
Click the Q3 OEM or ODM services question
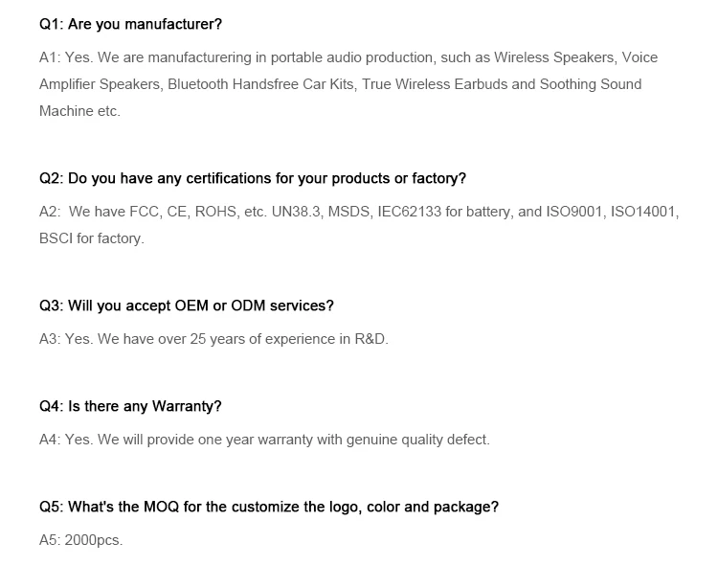click(x=187, y=305)
